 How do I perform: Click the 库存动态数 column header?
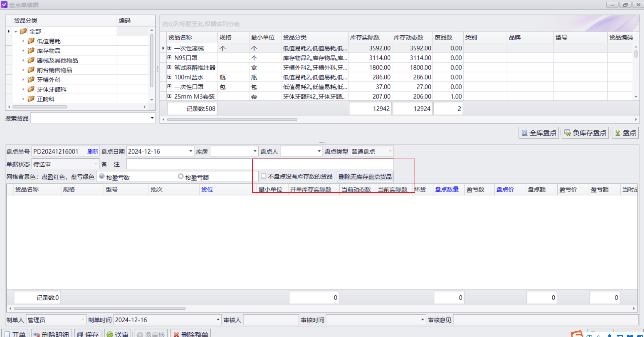pyautogui.click(x=412, y=37)
